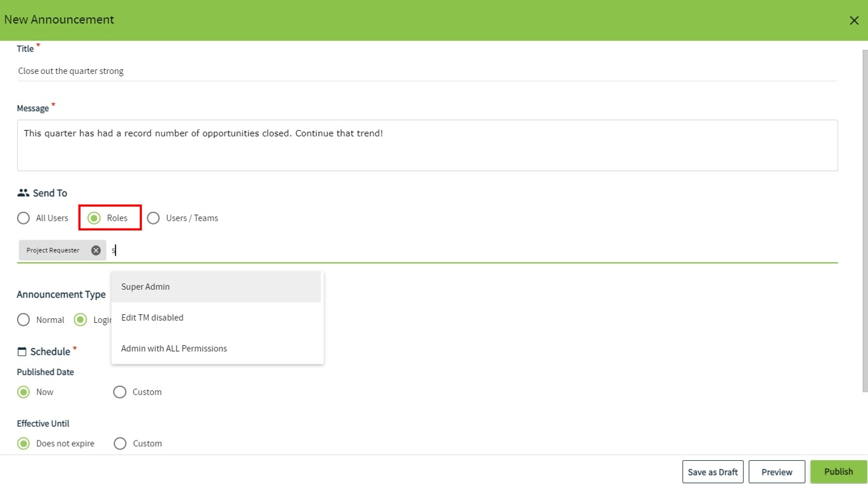Select the Login announcement type radio
The width and height of the screenshot is (868, 484).
pos(81,320)
